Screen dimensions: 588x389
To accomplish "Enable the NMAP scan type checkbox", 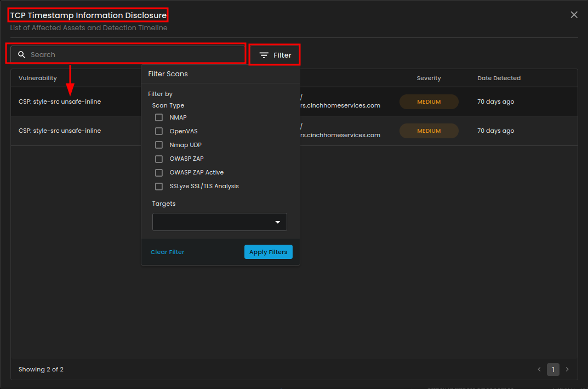I will click(x=159, y=117).
